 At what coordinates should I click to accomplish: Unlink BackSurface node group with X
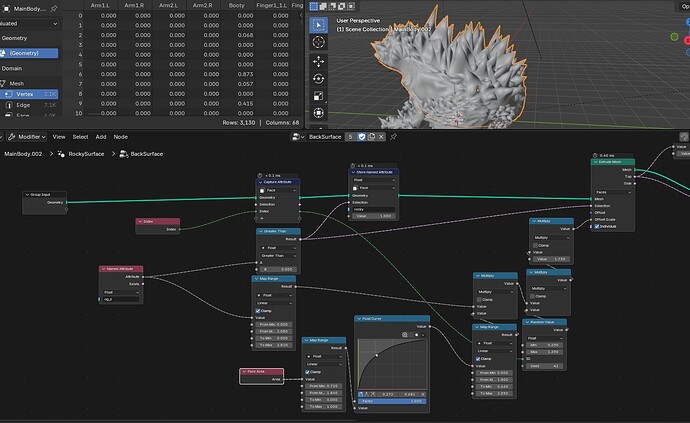tap(381, 137)
